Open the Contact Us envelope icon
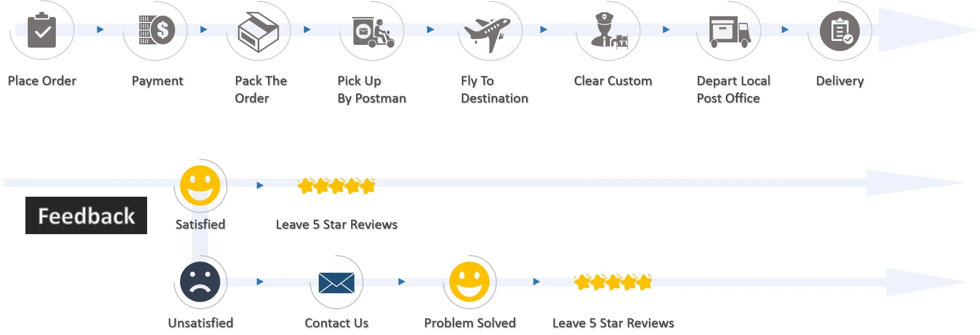Viewport: 980px width, 335px height. pyautogui.click(x=337, y=283)
